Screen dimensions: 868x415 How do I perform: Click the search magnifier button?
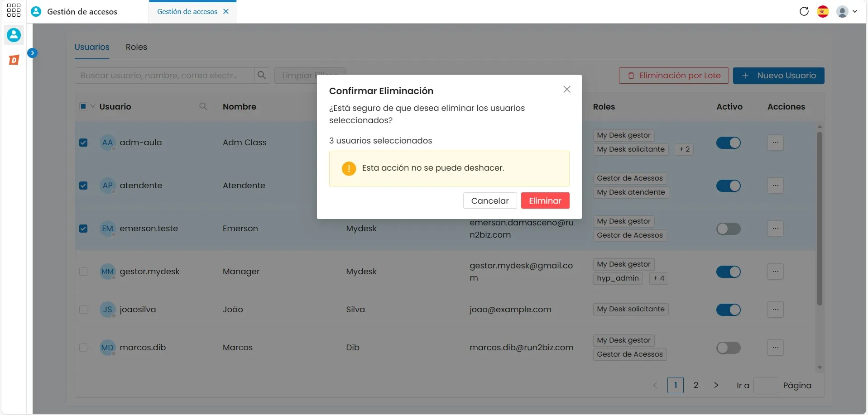(x=262, y=76)
